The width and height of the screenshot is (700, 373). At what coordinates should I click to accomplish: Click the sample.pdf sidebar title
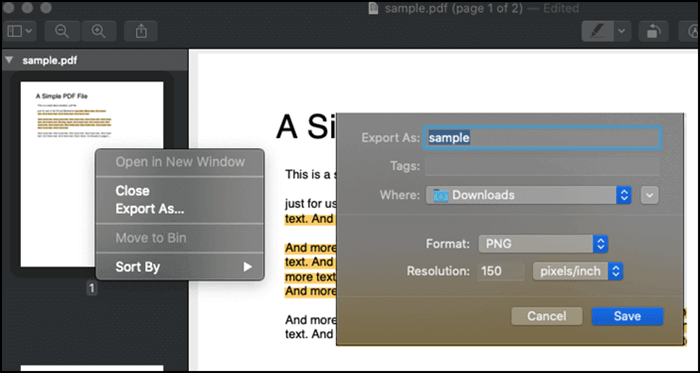click(x=50, y=61)
